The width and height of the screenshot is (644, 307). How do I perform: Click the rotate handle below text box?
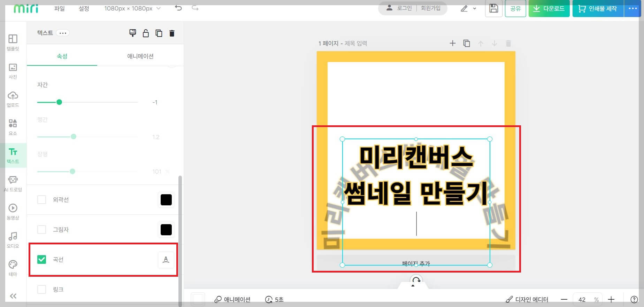coord(416,280)
